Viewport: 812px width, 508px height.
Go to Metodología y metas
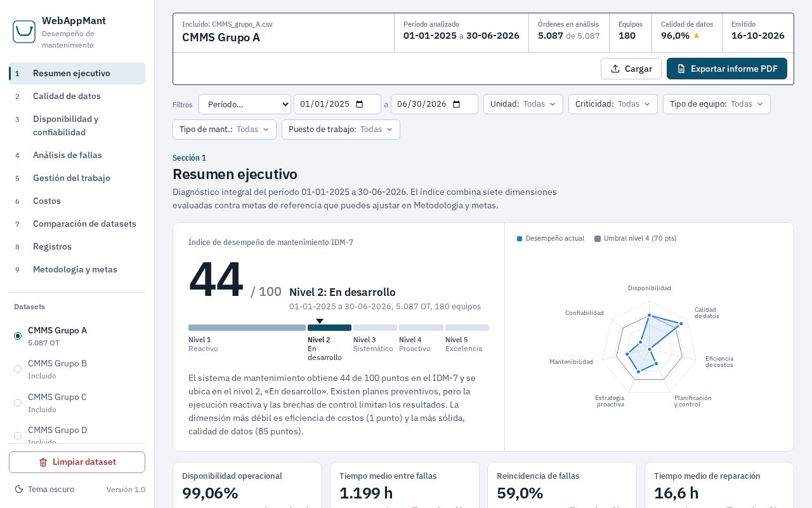pos(77,269)
